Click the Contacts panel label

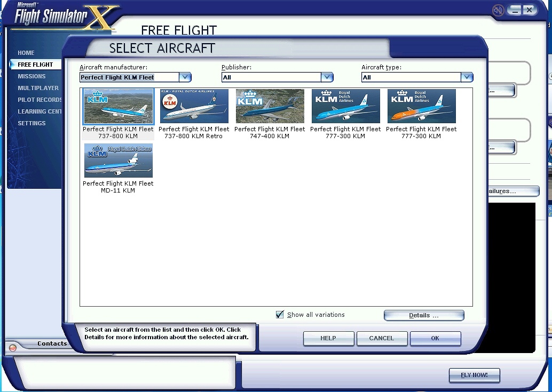[x=52, y=343]
